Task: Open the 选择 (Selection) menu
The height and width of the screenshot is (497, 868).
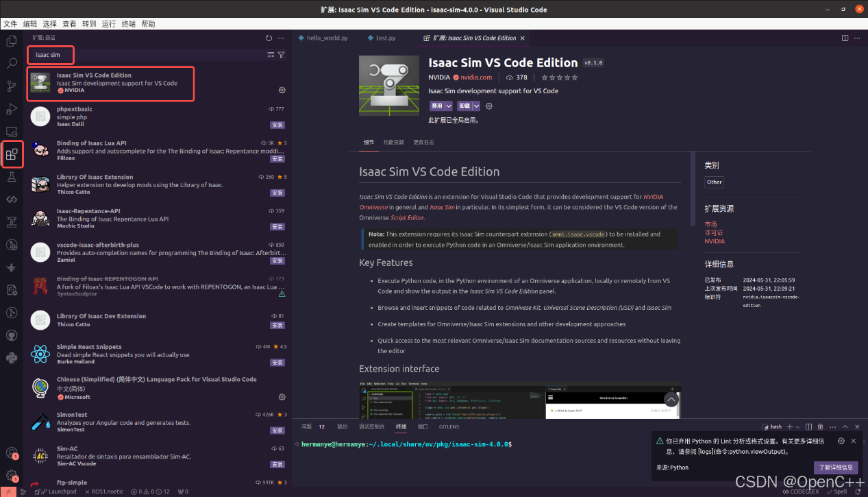Action: pyautogui.click(x=49, y=23)
